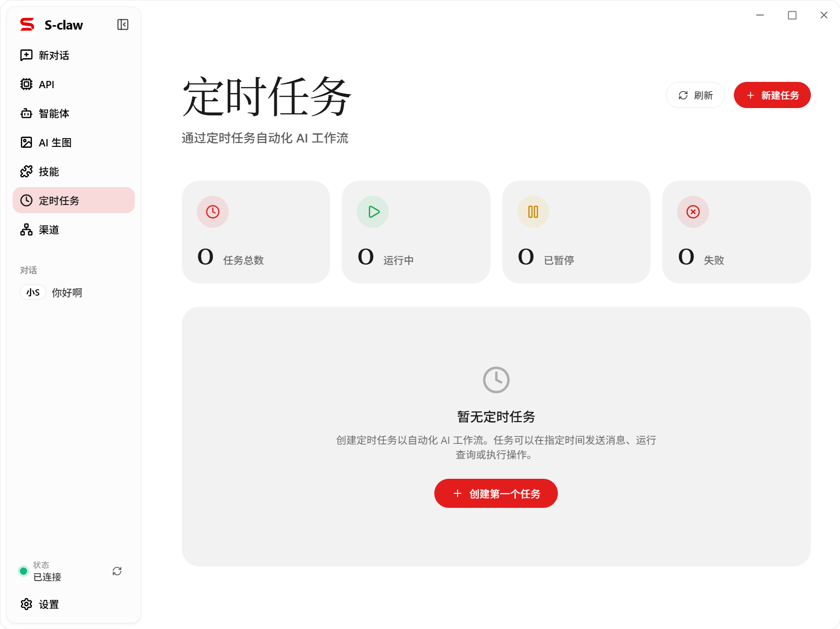Click the 智能体 robot icon
840x629 pixels.
[26, 113]
